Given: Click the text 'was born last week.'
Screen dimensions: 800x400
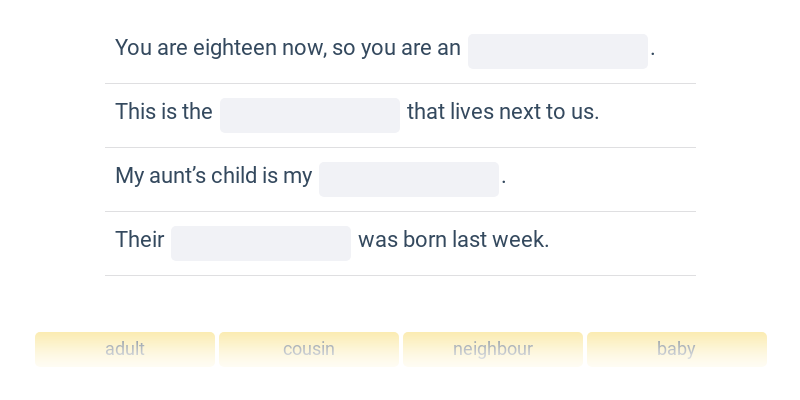Looking at the screenshot, I should 454,240.
